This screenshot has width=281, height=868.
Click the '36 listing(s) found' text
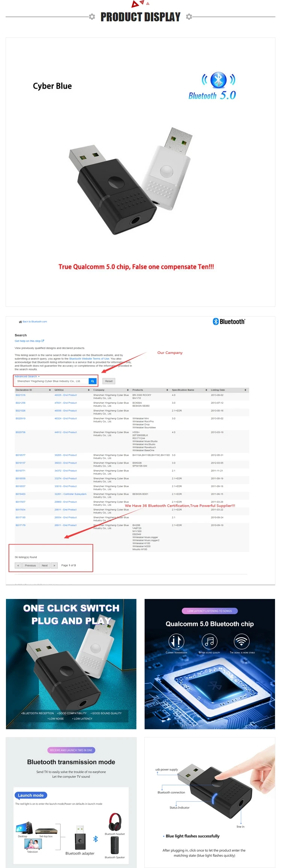[26, 557]
